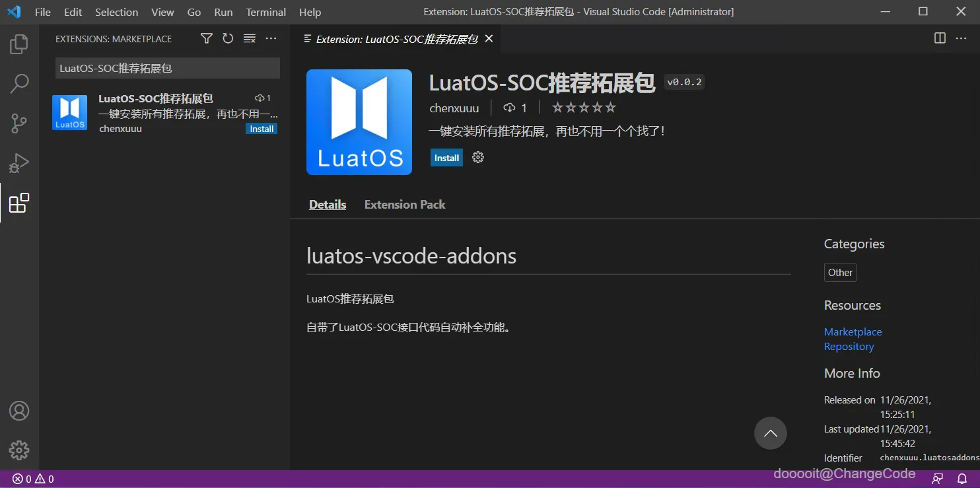Viewport: 980px width, 488px height.
Task: Click the VS Code logo in title bar
Action: pos(14,12)
